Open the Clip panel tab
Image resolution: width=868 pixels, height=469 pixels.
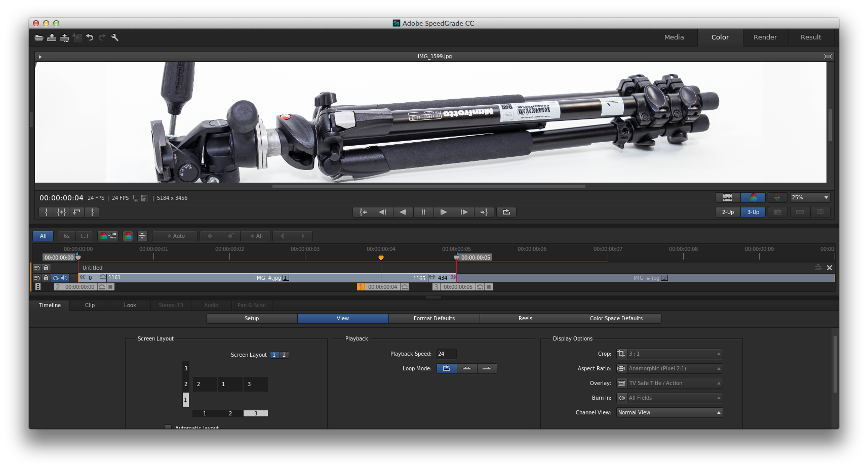[x=90, y=305]
